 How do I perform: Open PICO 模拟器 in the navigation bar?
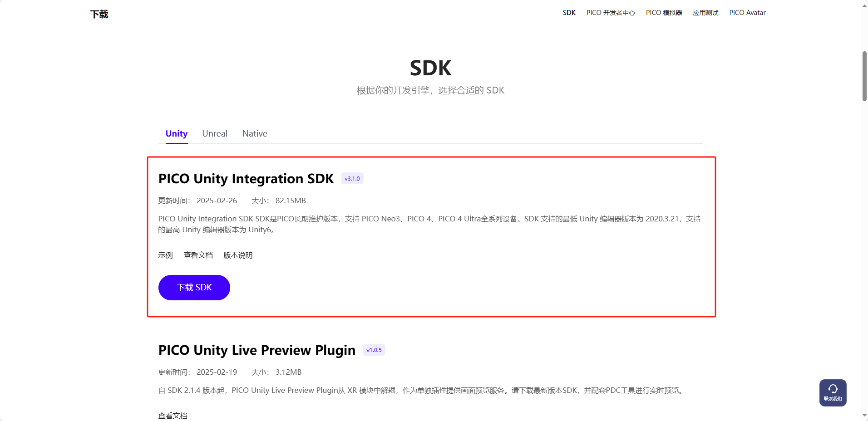coord(664,13)
